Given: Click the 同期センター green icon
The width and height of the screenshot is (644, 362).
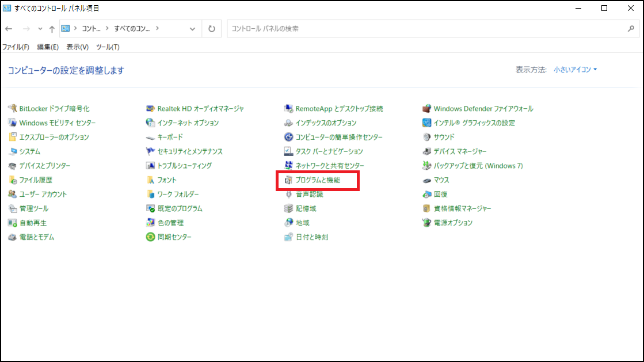Looking at the screenshot, I should (150, 237).
